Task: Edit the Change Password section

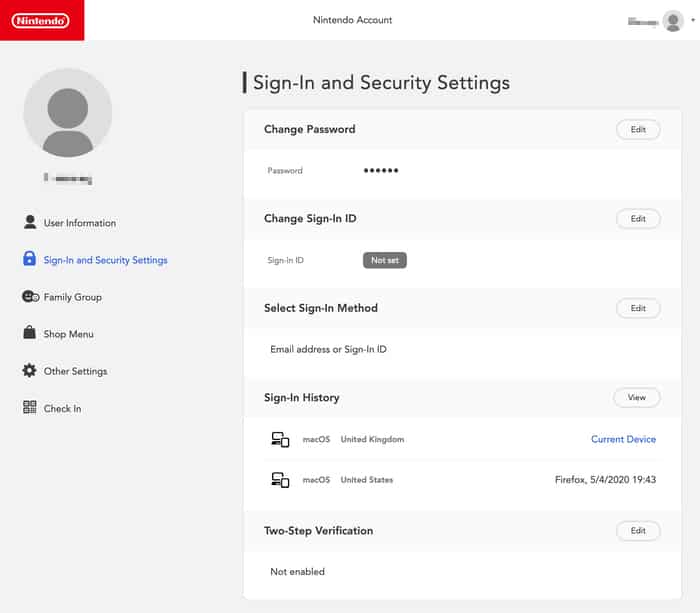Action: coord(638,129)
